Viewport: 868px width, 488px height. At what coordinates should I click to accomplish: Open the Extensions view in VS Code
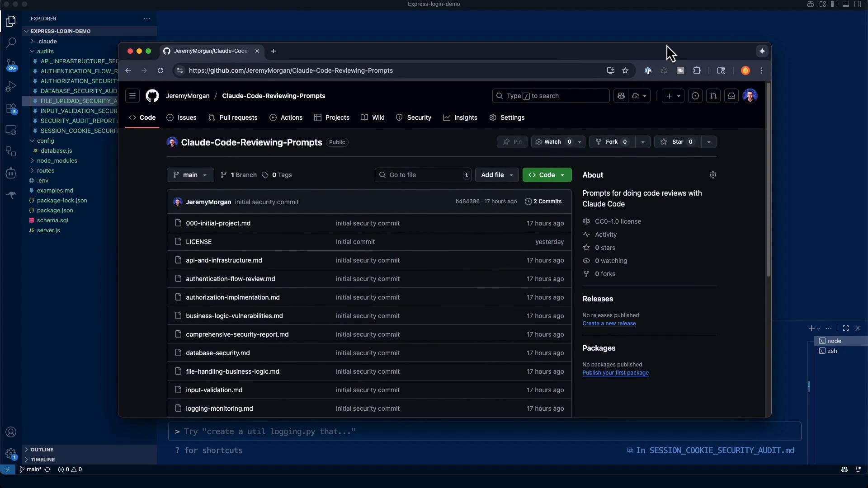click(11, 108)
